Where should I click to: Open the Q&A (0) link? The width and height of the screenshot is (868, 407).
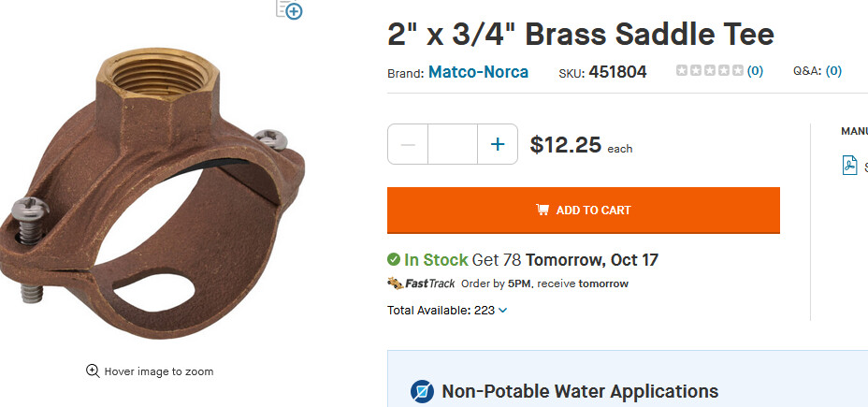click(x=832, y=71)
